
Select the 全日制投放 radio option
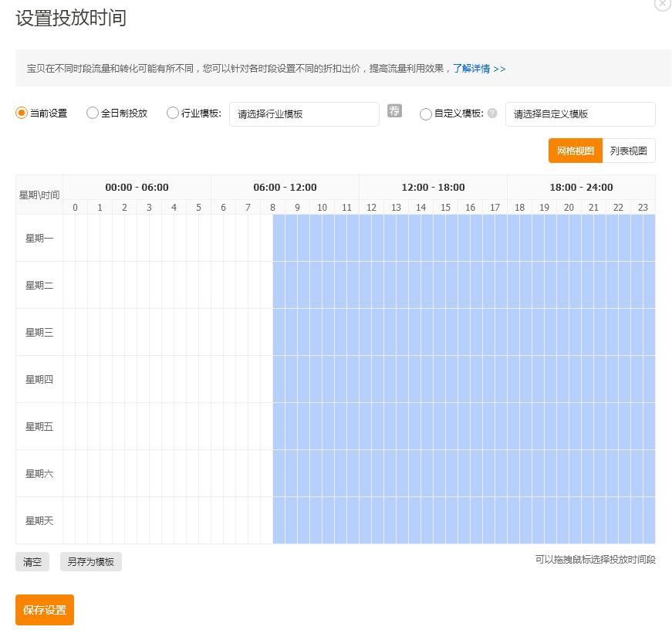pos(93,113)
